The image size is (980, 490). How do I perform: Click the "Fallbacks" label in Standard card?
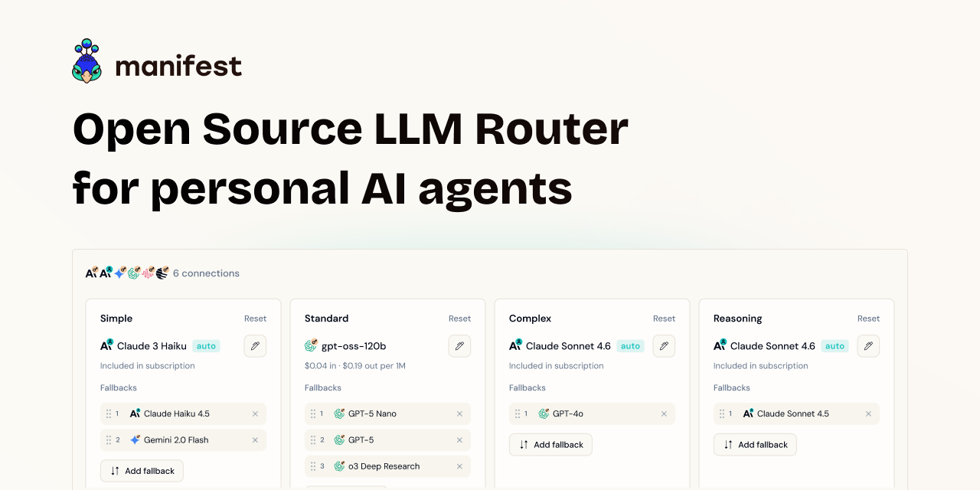tap(323, 388)
